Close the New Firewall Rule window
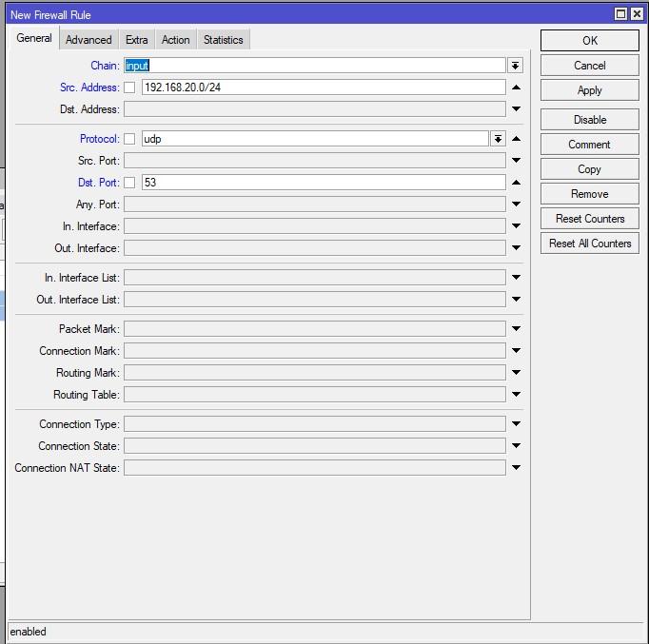The height and width of the screenshot is (644, 649). (x=637, y=14)
